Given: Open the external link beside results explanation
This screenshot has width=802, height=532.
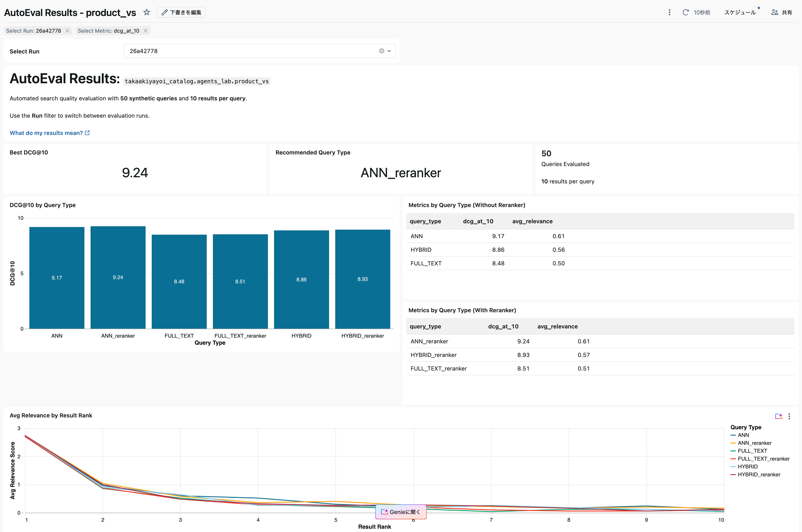Looking at the screenshot, I should [x=87, y=133].
